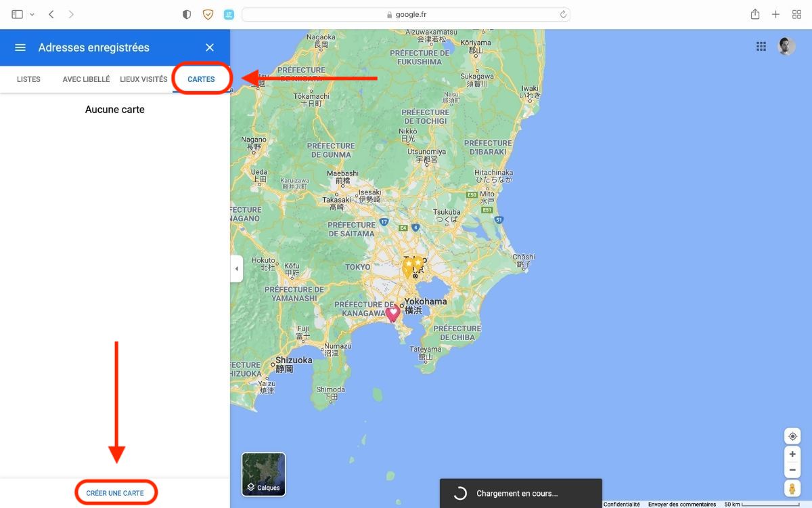The image size is (812, 508).
Task: Select the CARTES tab
Action: pos(202,79)
